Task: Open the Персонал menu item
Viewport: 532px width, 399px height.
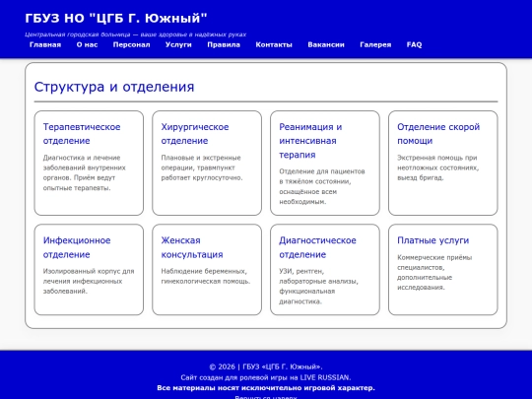Action: click(x=131, y=44)
